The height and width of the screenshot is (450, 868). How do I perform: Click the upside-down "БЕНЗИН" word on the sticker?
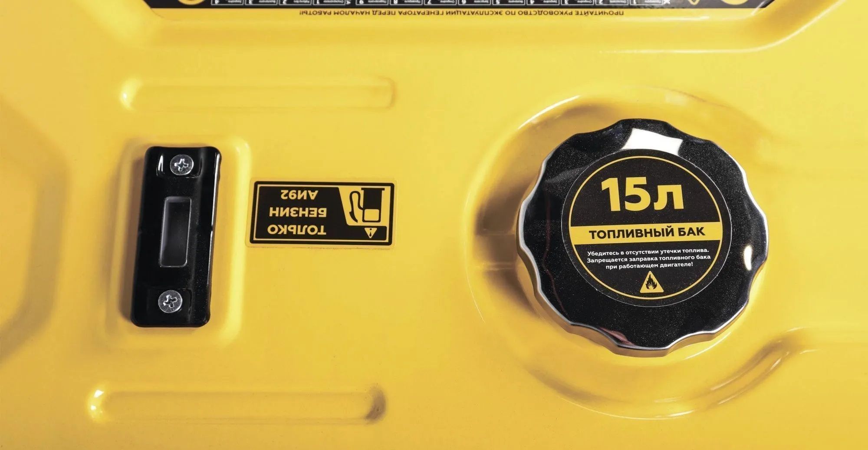coord(298,212)
